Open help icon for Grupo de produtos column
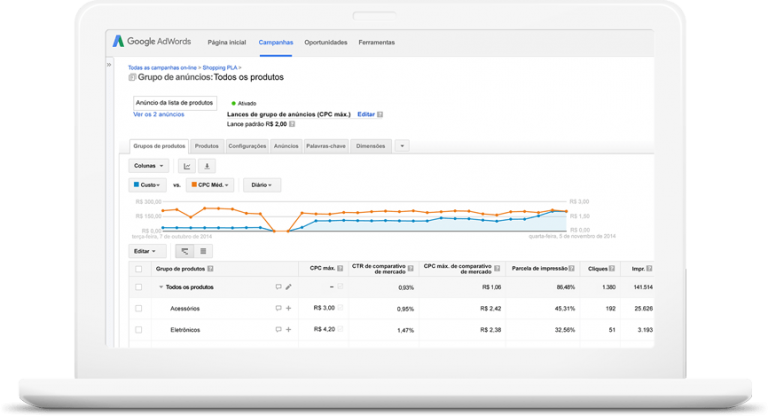The width and height of the screenshot is (768, 416). pos(211,269)
